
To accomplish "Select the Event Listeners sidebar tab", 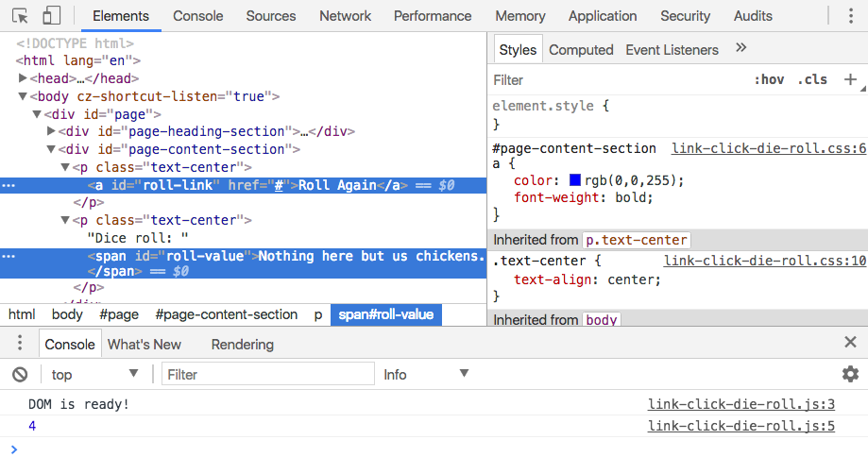I will (x=672, y=50).
